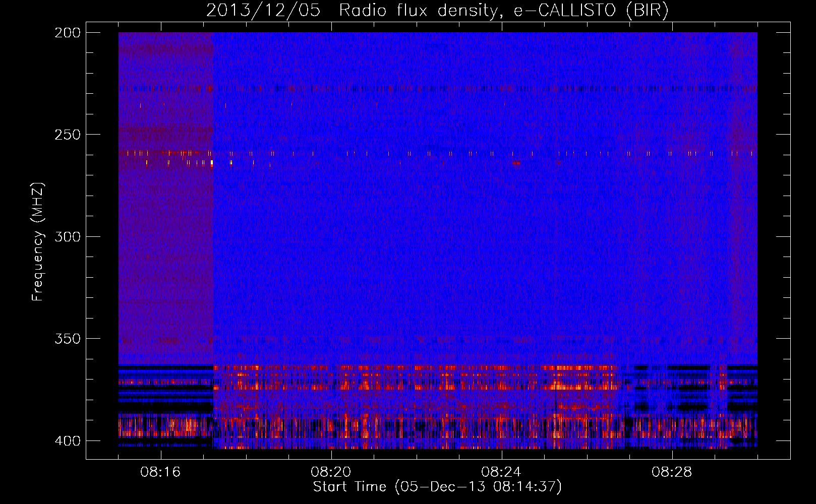Click the 300 frequency tick label
816x504 pixels.
67,236
